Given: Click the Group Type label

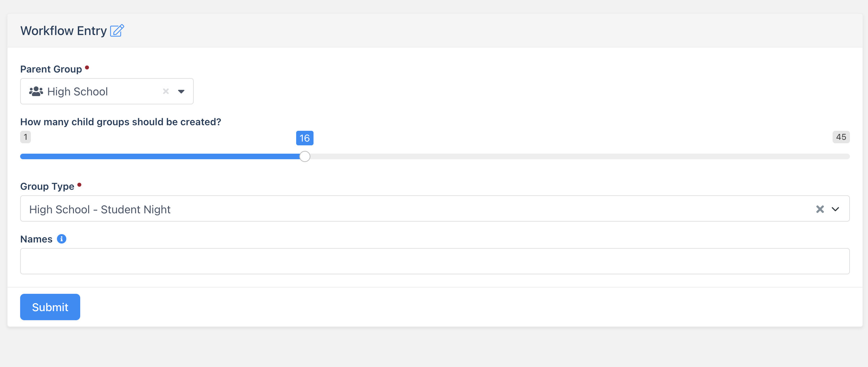Looking at the screenshot, I should point(47,187).
